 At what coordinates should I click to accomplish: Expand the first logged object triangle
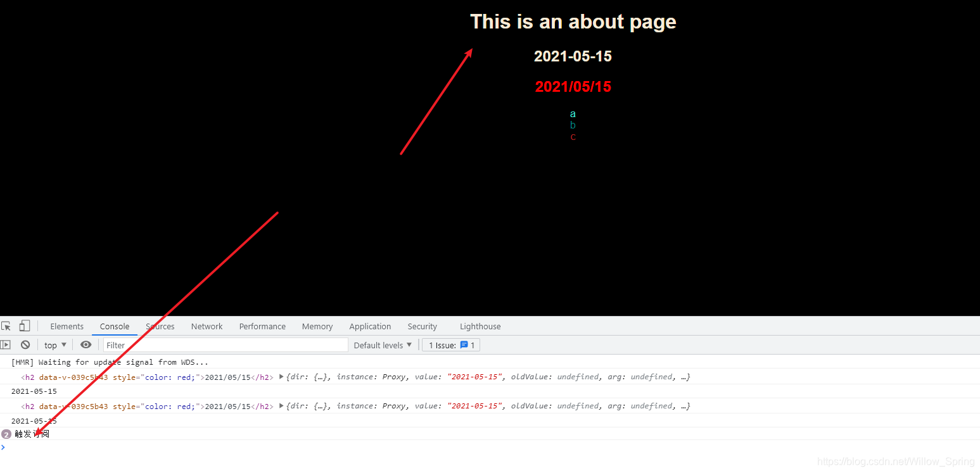pyautogui.click(x=281, y=377)
